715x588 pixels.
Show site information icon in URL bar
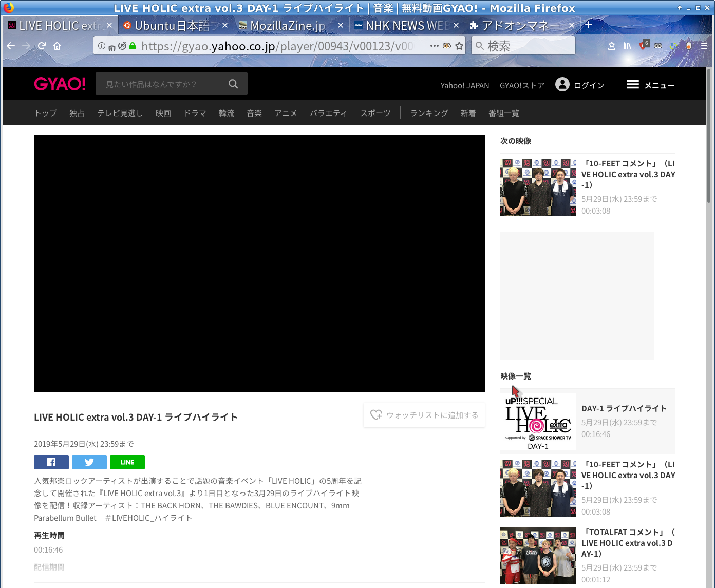pos(102,46)
